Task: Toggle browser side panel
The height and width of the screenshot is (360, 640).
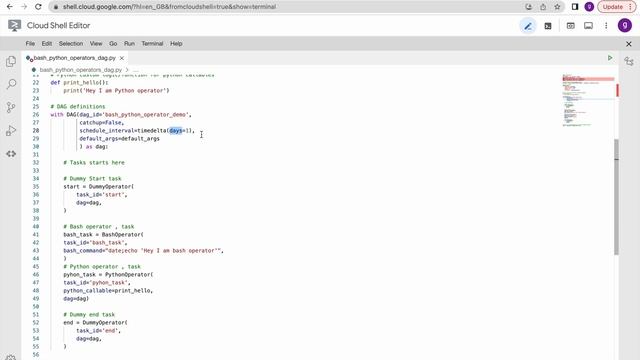Action: [x=575, y=7]
